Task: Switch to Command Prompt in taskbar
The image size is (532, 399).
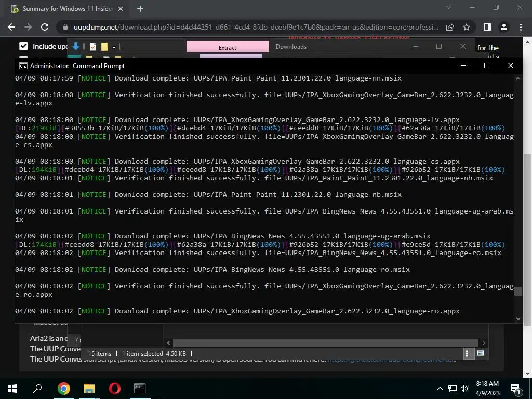Action: 140,389
